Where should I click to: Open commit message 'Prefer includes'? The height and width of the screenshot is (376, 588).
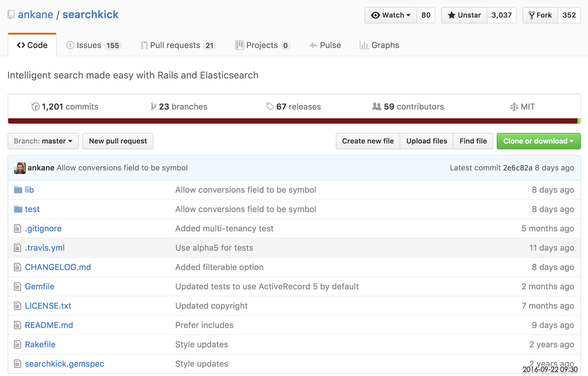(x=204, y=325)
